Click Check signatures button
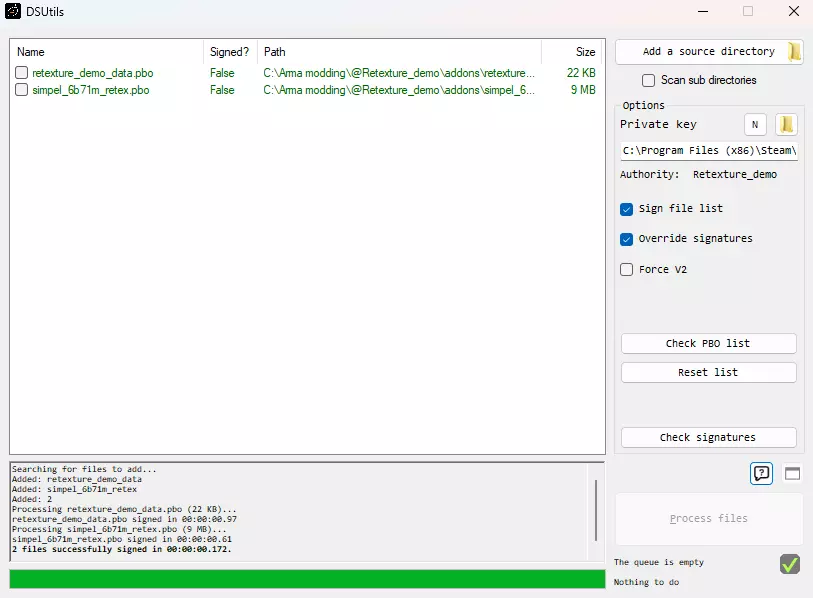Screen dimensions: 813x598 (x=708, y=437)
